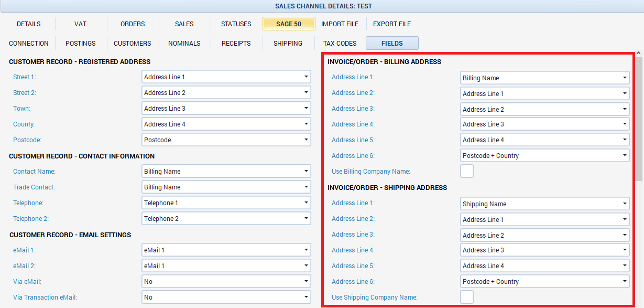The width and height of the screenshot is (644, 308).
Task: Switch to the IMPORT FILE tab
Action: pos(340,24)
